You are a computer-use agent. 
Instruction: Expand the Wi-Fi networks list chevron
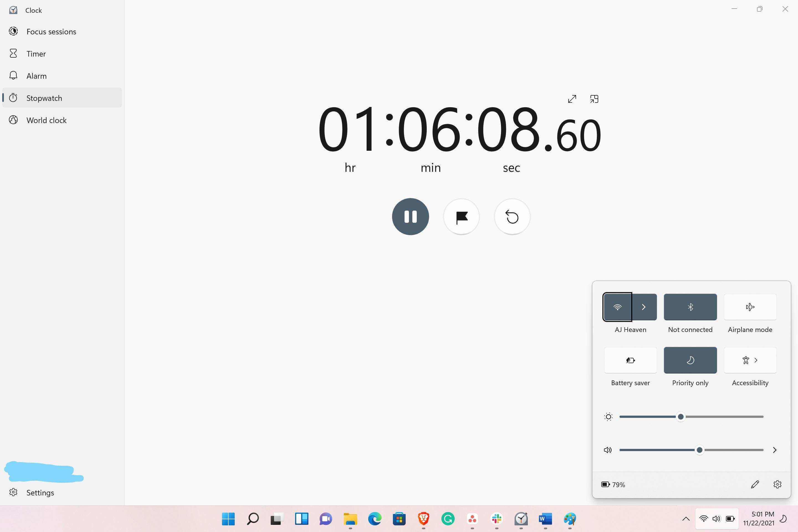pos(644,307)
